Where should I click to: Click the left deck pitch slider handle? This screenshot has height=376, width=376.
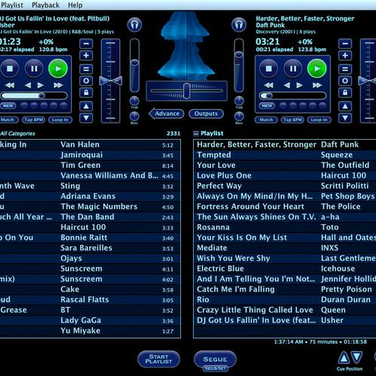click(111, 81)
